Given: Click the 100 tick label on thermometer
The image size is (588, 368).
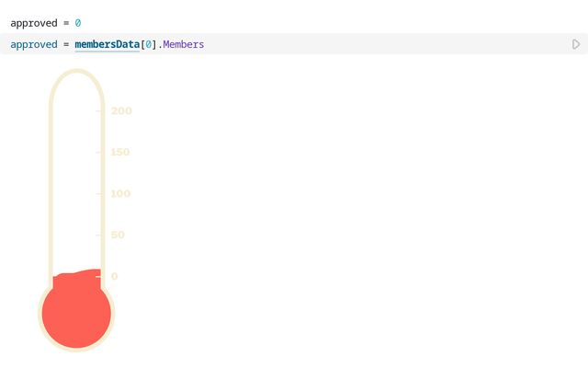Looking at the screenshot, I should pos(120,194).
